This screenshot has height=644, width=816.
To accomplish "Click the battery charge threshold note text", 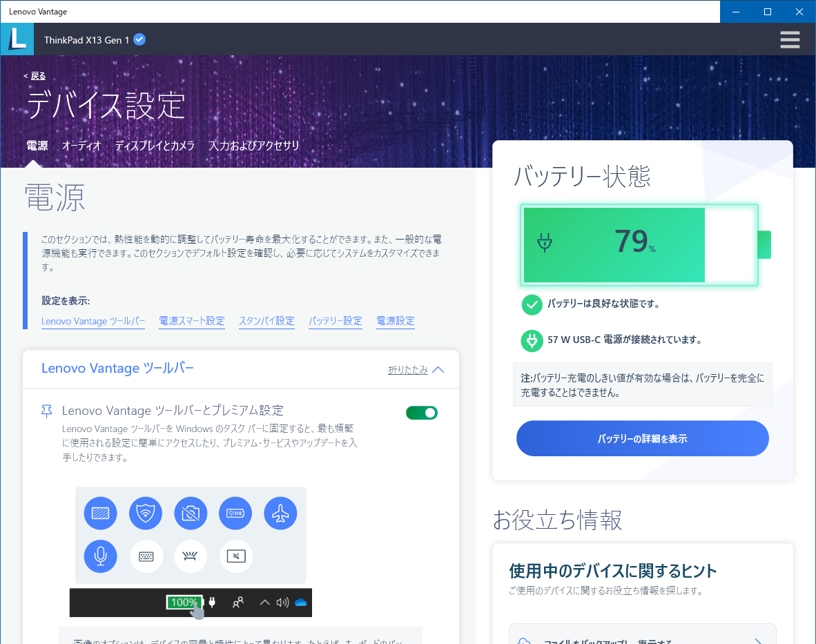I will tap(642, 385).
